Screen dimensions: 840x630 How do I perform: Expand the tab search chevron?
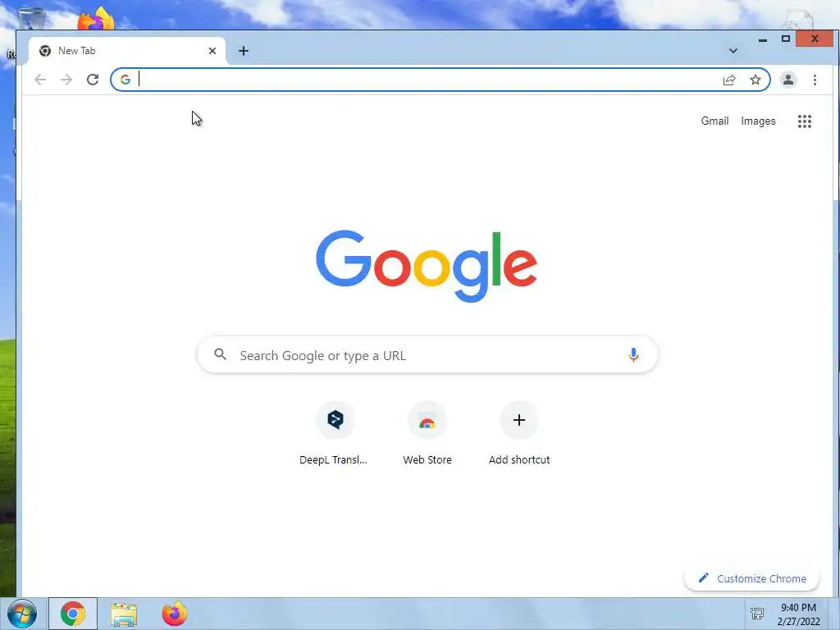point(733,51)
